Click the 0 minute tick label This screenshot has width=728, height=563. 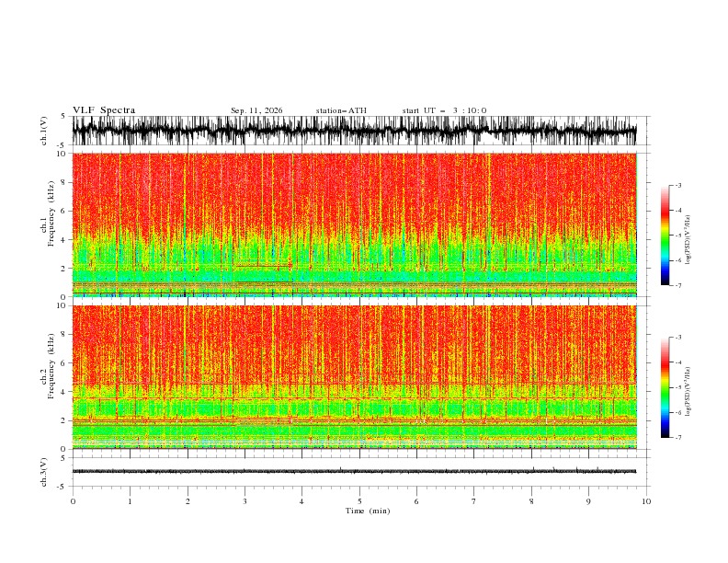click(x=73, y=501)
